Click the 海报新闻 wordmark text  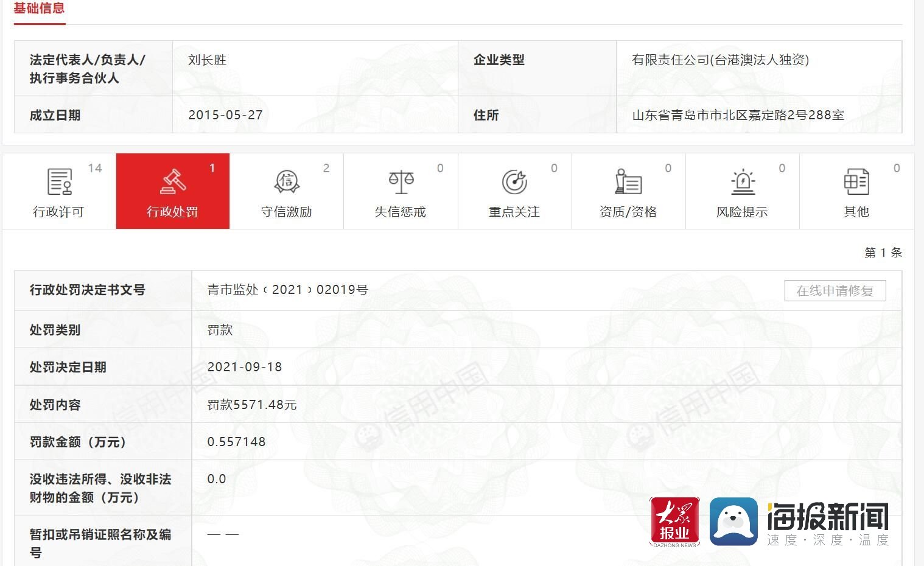(828, 517)
